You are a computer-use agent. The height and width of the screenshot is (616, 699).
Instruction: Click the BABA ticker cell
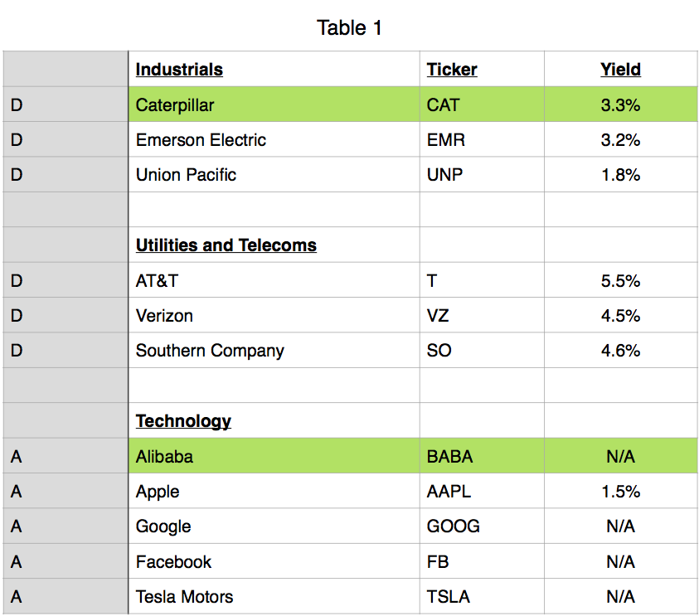tap(449, 456)
